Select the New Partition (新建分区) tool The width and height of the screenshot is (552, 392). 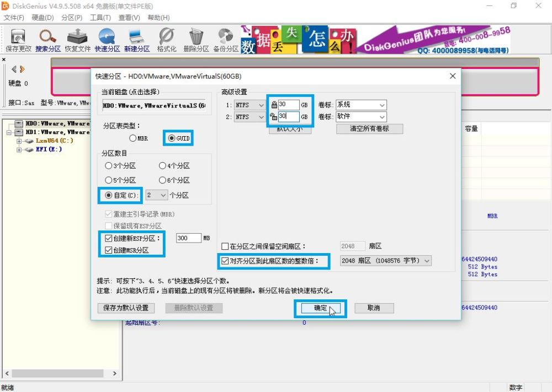136,40
